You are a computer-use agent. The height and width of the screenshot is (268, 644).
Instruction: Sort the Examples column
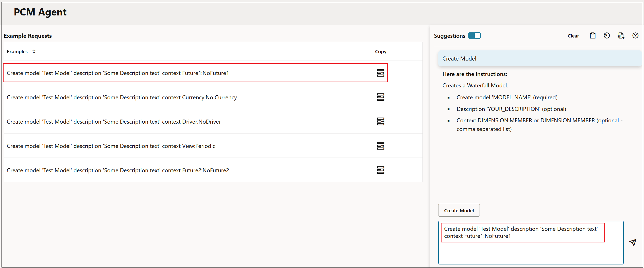(34, 51)
